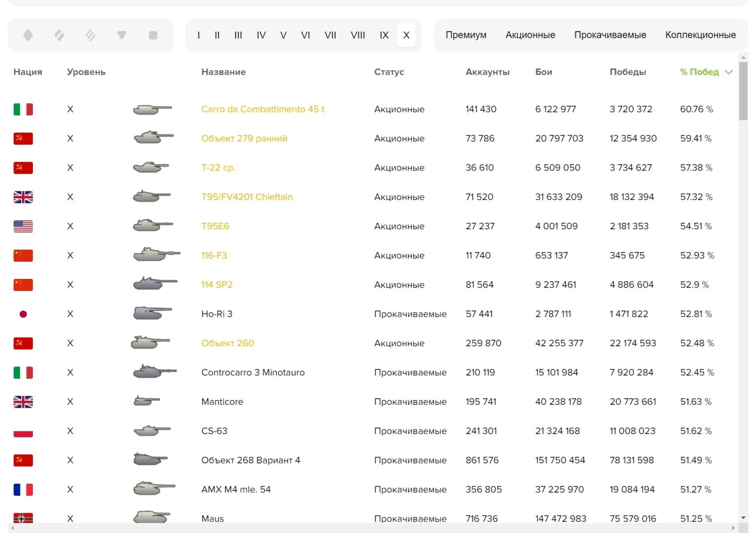Click the vertical scrollbar thumb
The height and width of the screenshot is (537, 756).
click(743, 91)
